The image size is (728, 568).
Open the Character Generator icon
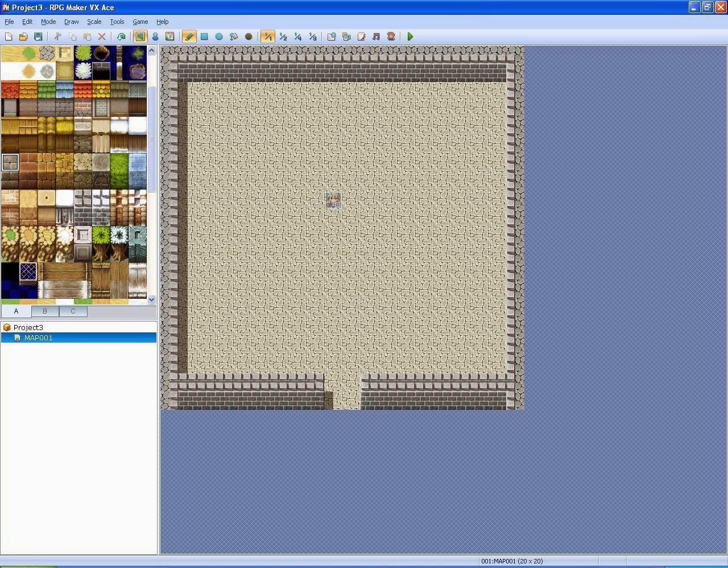point(391,36)
